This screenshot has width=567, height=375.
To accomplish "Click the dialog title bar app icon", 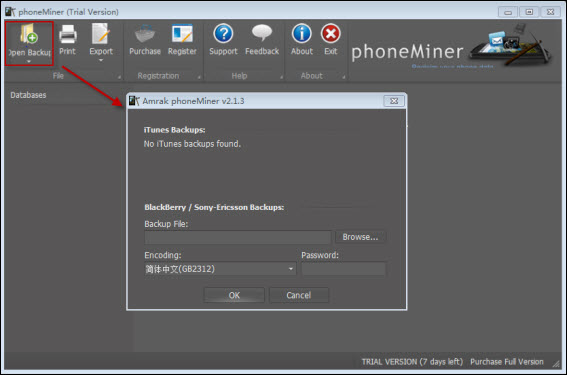I will (134, 101).
